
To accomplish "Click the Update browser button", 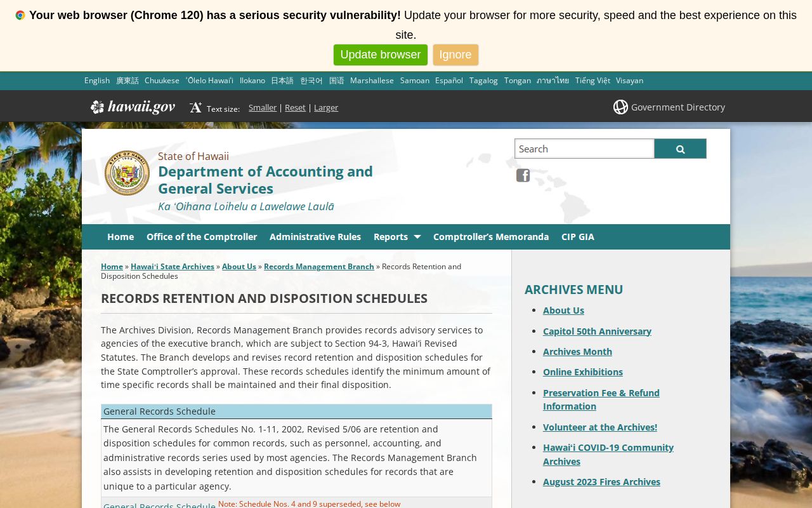I will (381, 55).
